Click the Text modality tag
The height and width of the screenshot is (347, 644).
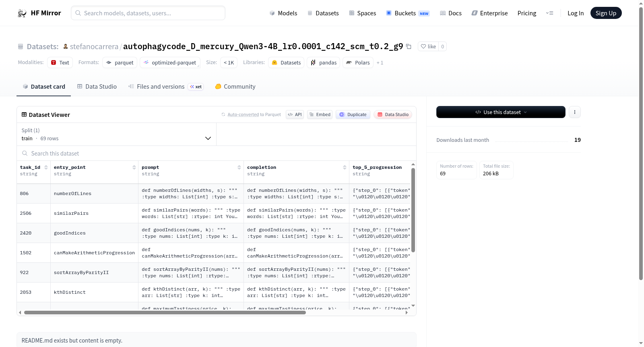point(60,62)
